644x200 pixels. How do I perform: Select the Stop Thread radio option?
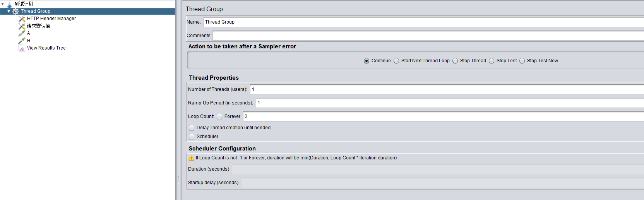[x=455, y=61]
